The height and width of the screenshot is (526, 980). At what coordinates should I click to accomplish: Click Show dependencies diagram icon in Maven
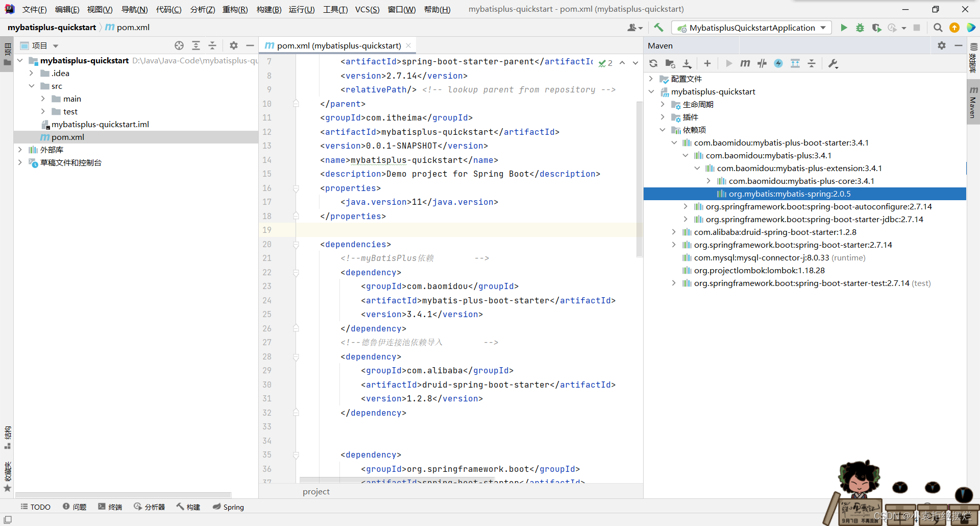tap(795, 63)
